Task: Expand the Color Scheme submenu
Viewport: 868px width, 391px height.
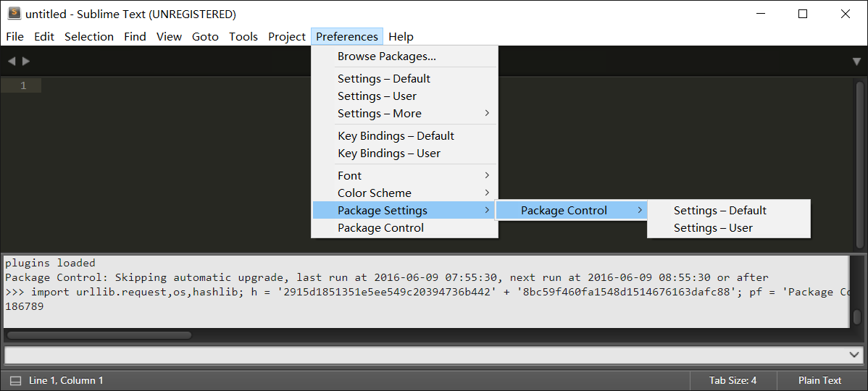Action: tap(405, 193)
